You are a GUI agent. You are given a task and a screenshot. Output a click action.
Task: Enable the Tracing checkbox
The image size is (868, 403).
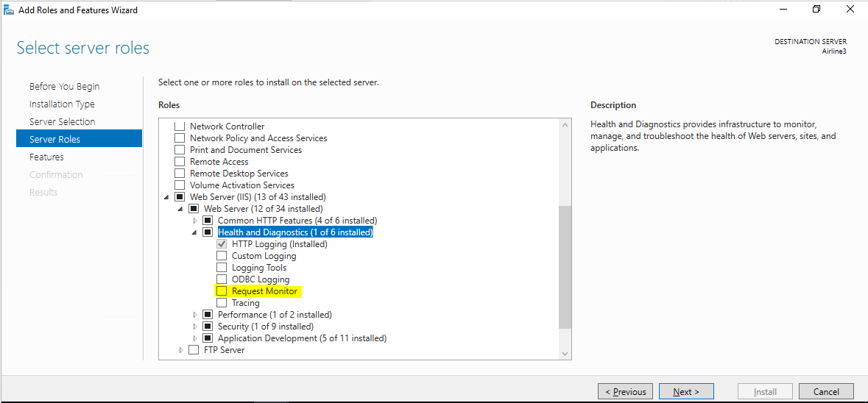point(222,303)
